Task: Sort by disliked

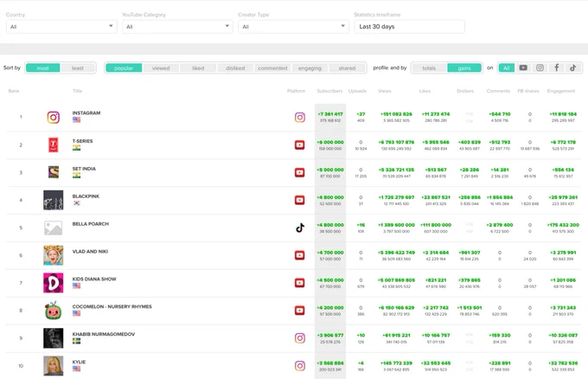Action: point(235,67)
